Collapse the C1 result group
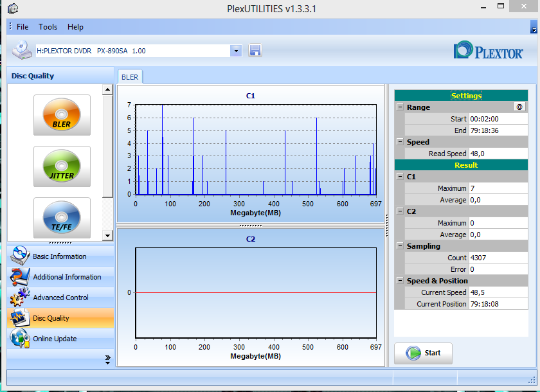 tap(400, 177)
